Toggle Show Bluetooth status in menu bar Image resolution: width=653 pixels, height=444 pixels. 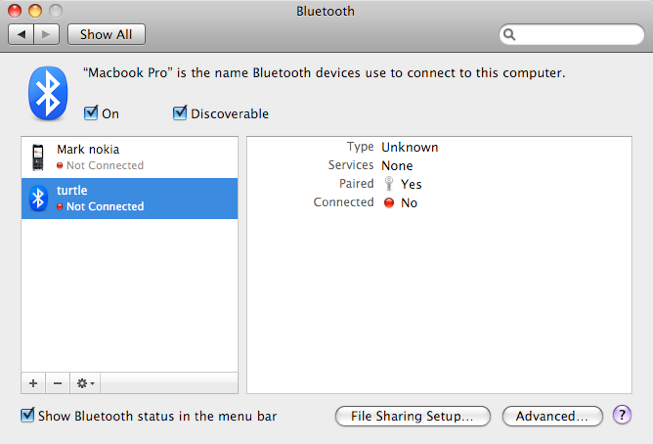[x=28, y=415]
